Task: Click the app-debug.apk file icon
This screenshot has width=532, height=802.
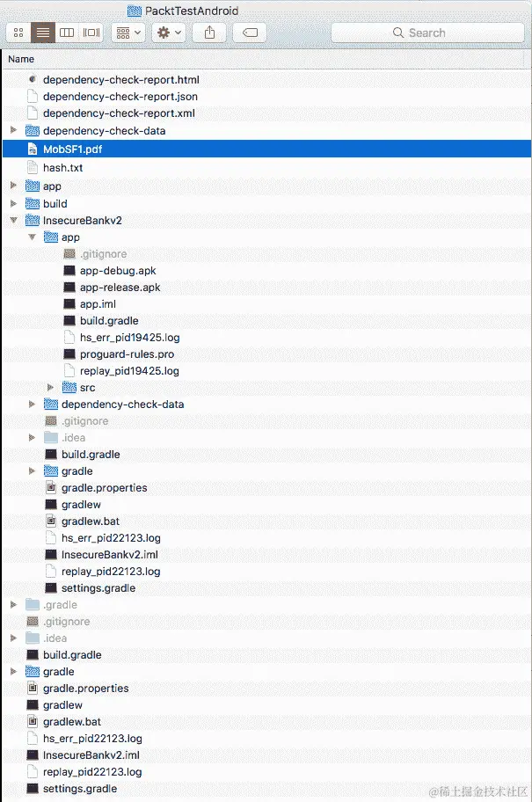Action: [69, 271]
